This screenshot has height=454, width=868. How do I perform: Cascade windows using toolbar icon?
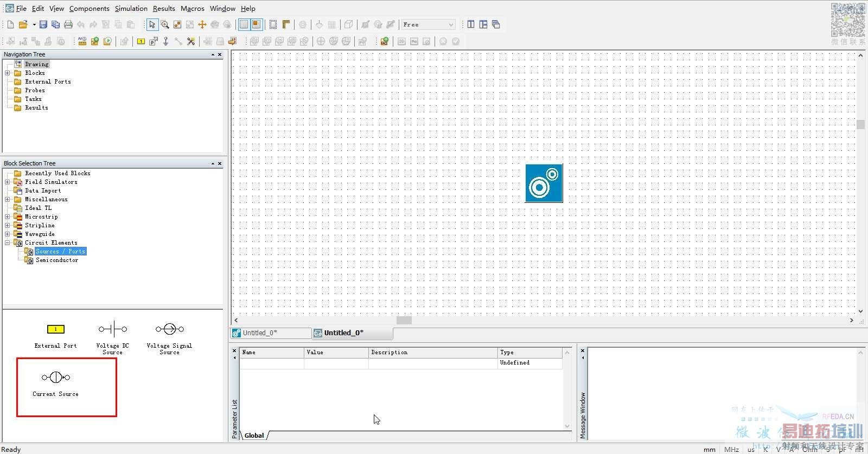(x=496, y=24)
